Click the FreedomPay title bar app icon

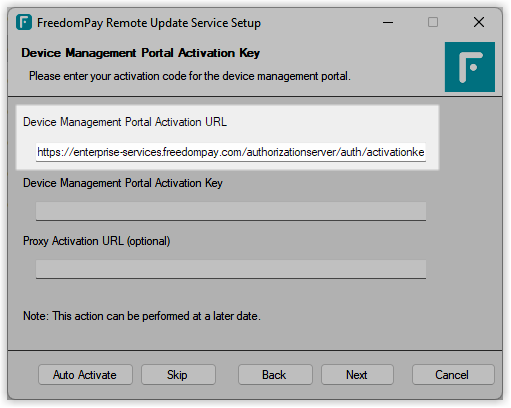tap(24, 22)
